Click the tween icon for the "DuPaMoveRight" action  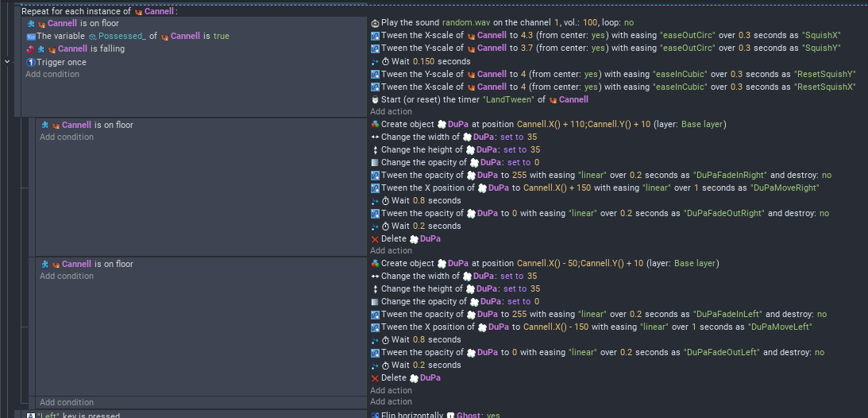pos(375,188)
